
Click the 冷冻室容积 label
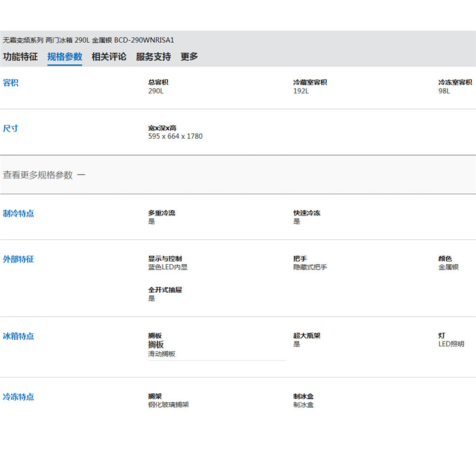(x=455, y=82)
